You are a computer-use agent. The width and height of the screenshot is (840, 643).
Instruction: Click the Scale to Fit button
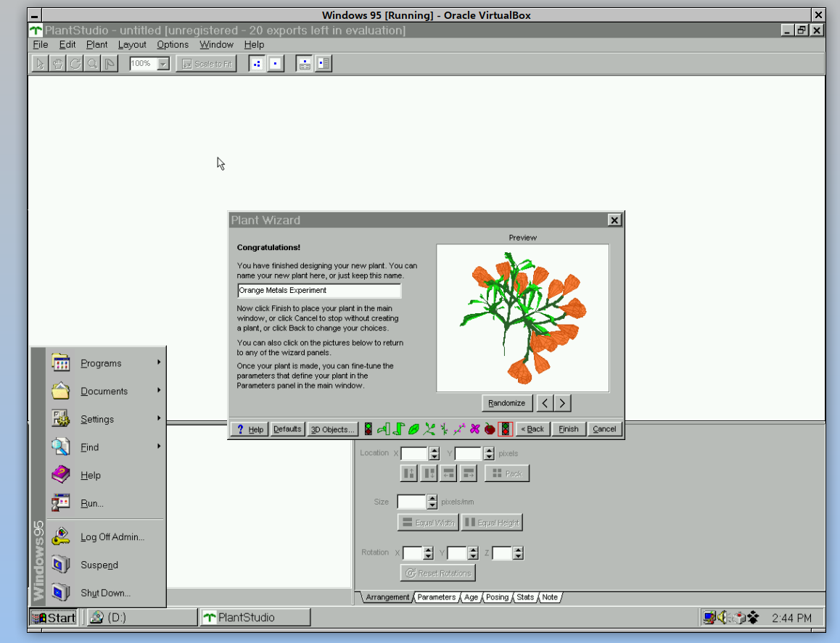click(206, 64)
